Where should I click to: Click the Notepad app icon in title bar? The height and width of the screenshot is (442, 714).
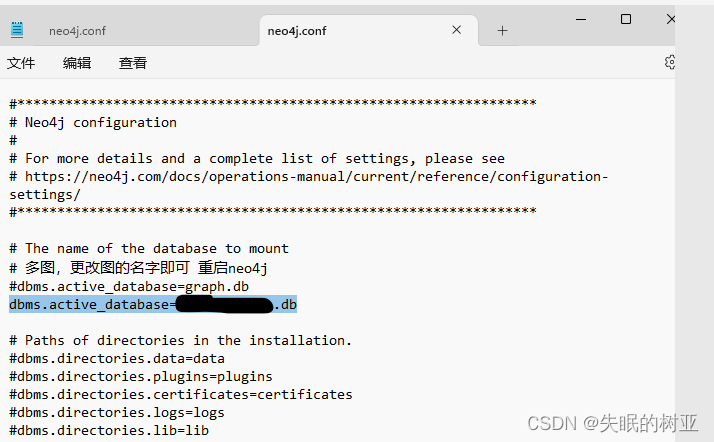coord(17,30)
